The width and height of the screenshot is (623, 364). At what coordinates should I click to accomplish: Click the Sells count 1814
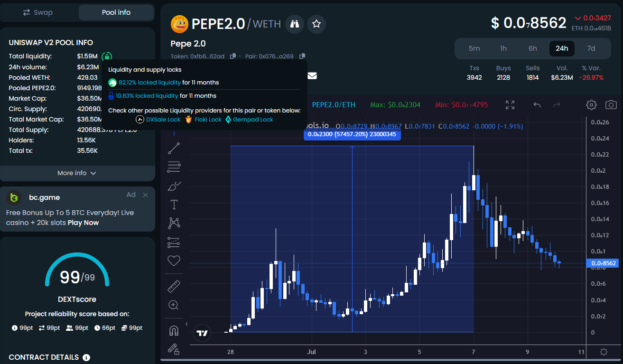point(533,77)
